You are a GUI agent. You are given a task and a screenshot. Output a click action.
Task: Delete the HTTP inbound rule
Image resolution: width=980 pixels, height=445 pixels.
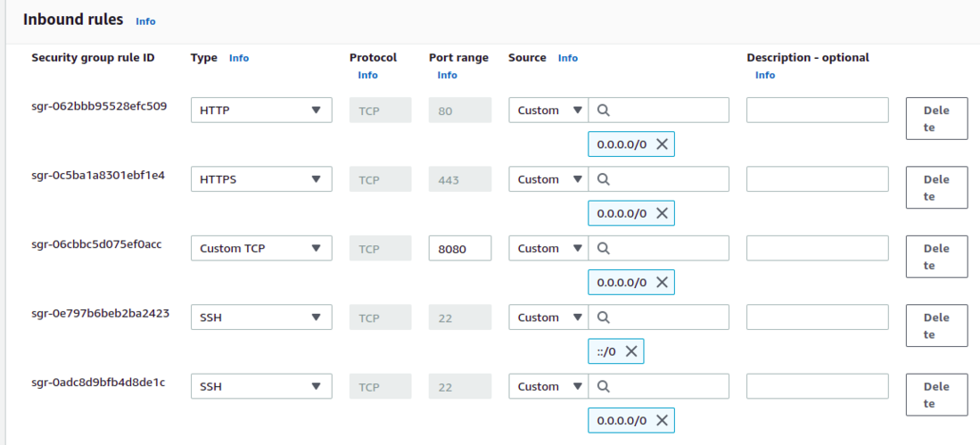(936, 119)
